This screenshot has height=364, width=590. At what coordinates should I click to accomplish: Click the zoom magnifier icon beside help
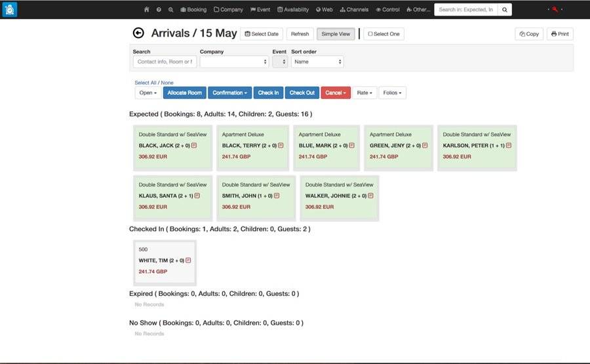coord(170,10)
